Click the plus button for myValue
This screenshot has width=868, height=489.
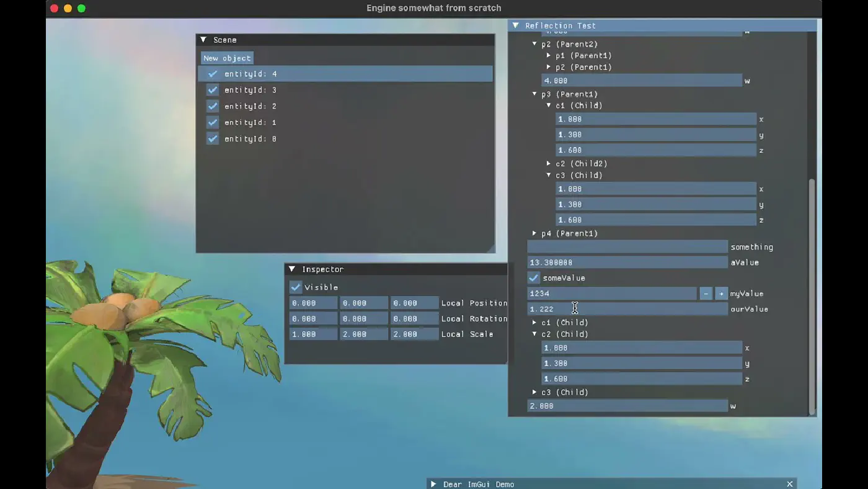721,294
